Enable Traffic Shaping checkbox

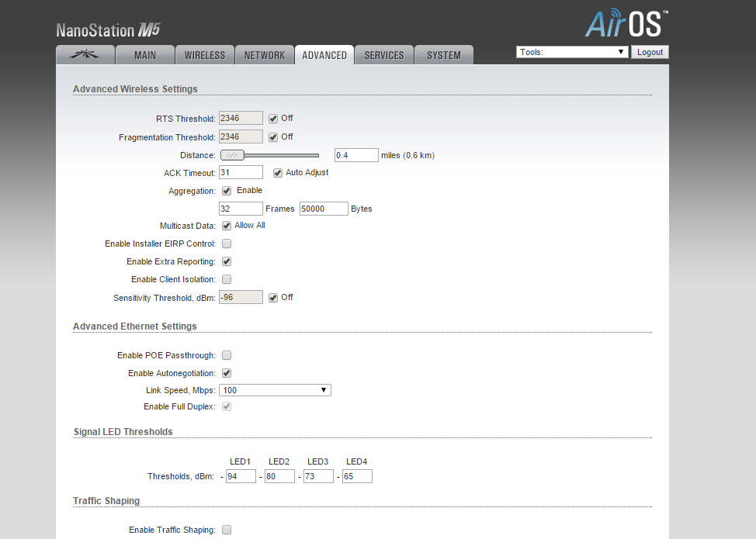click(x=227, y=530)
